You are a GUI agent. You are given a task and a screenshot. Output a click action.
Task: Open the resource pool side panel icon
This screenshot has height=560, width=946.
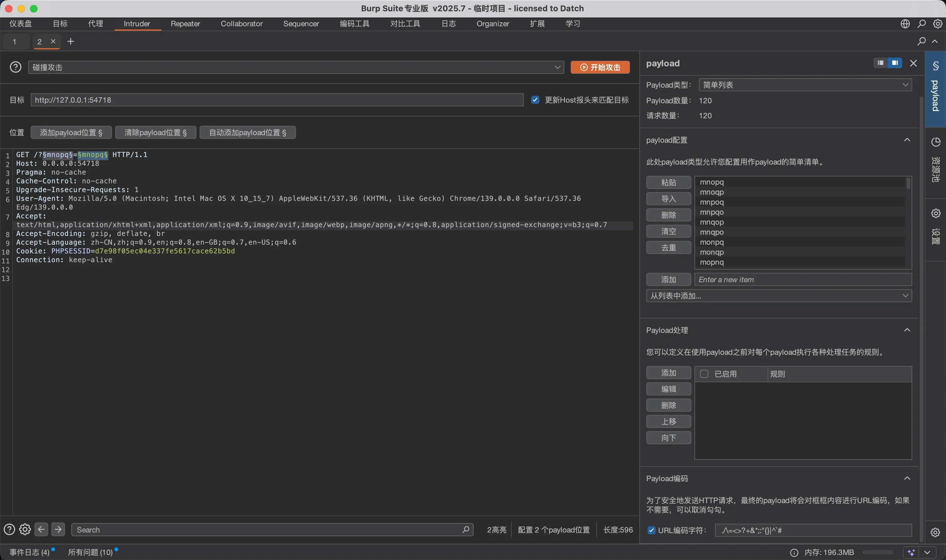coord(935,142)
